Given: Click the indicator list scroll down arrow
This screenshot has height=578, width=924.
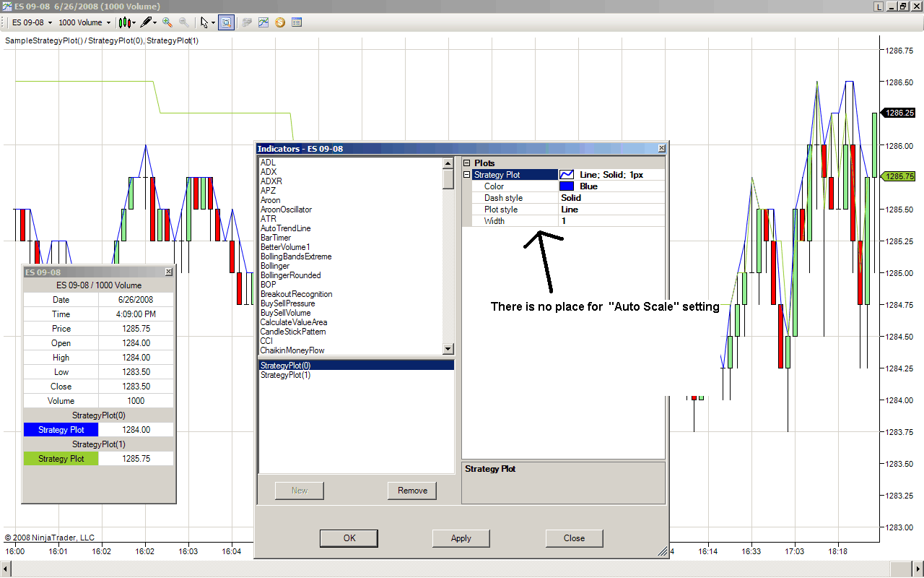Looking at the screenshot, I should (448, 350).
